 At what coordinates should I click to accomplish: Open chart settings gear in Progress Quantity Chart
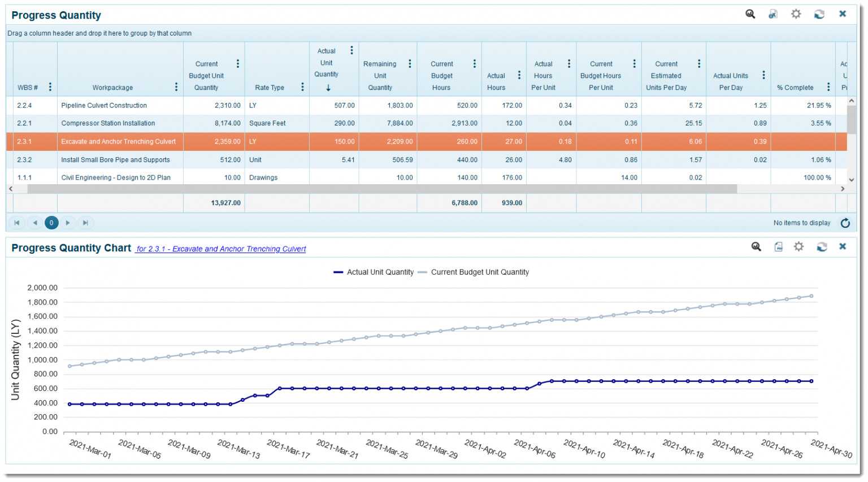click(798, 246)
